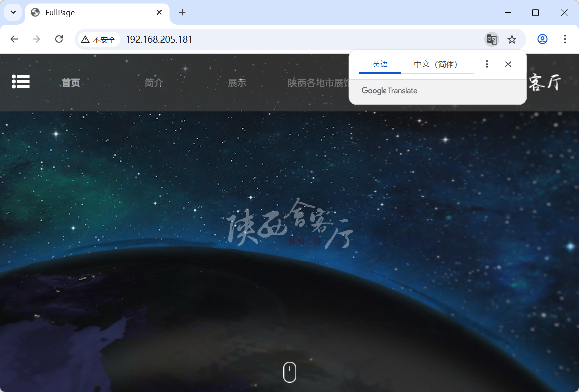Reload the page
This screenshot has height=392, width=579.
click(x=59, y=39)
